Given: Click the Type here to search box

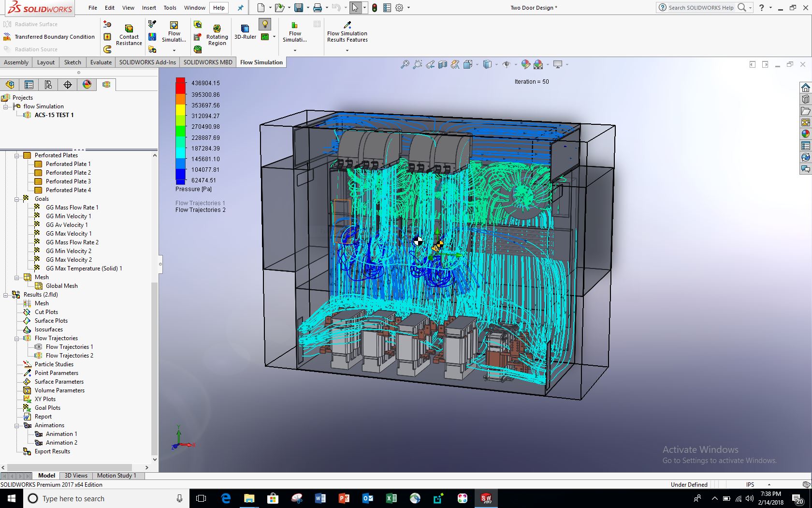Looking at the screenshot, I should click(106, 498).
